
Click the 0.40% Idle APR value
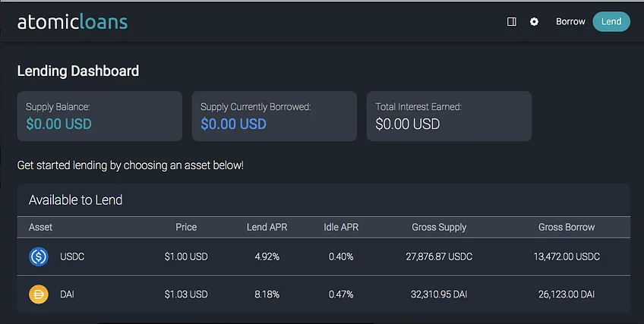click(341, 256)
